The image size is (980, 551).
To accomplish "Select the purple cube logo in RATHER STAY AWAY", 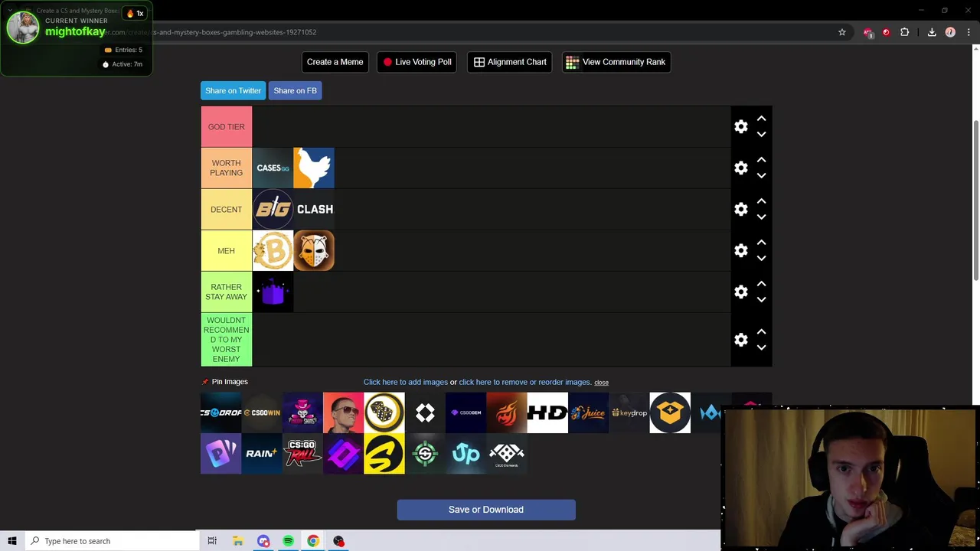I will pyautogui.click(x=273, y=292).
